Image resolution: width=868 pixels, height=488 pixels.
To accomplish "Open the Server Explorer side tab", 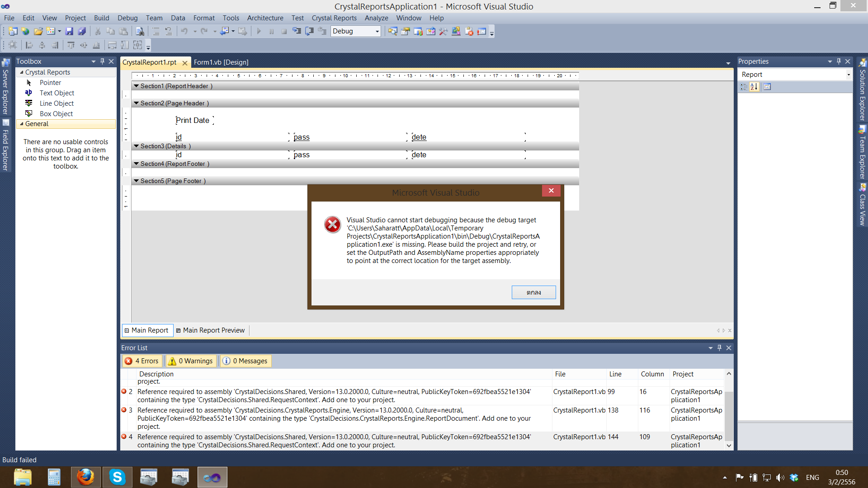I will (5, 87).
